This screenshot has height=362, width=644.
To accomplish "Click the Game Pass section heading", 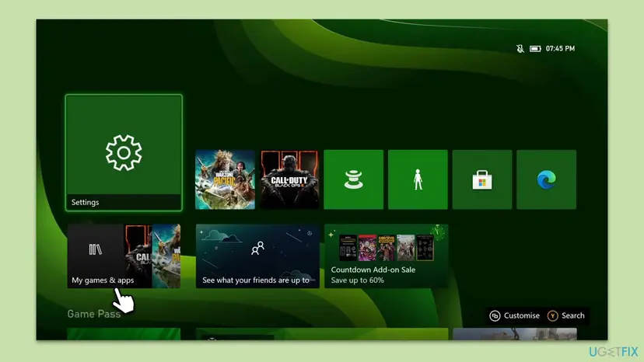I will coord(94,314).
